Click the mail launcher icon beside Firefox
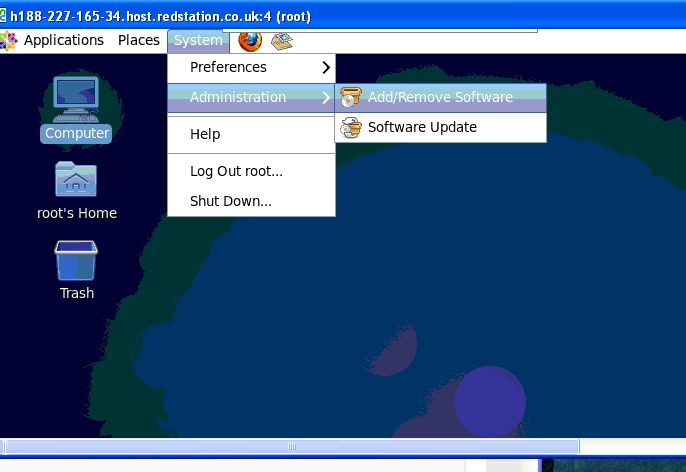This screenshot has height=472, width=686. coord(282,42)
